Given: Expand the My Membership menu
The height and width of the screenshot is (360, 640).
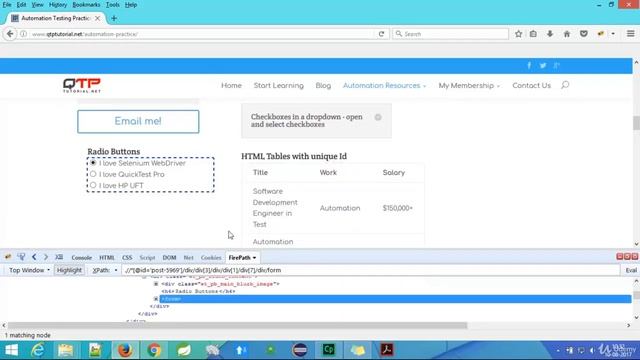Looking at the screenshot, I should click(469, 85).
